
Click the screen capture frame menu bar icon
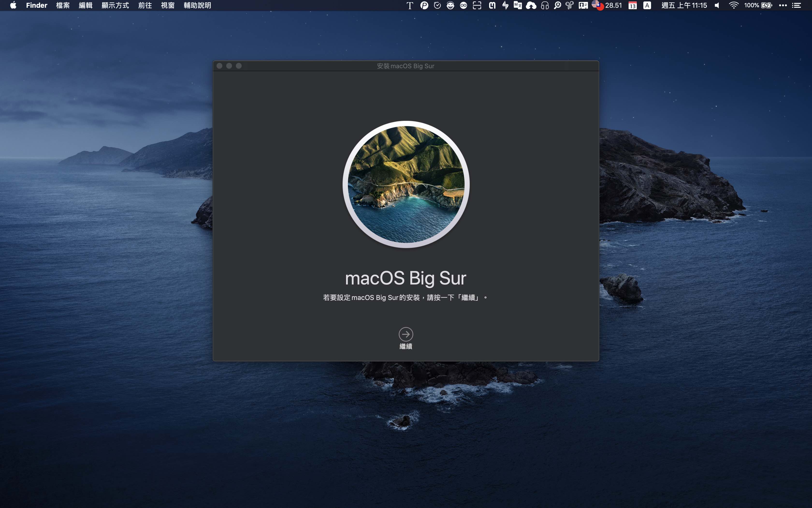point(477,5)
